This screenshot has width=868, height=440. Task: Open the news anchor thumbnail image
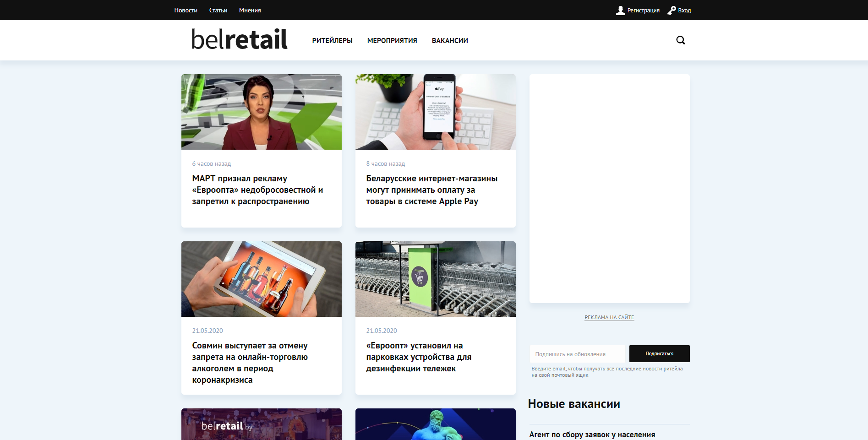point(262,112)
